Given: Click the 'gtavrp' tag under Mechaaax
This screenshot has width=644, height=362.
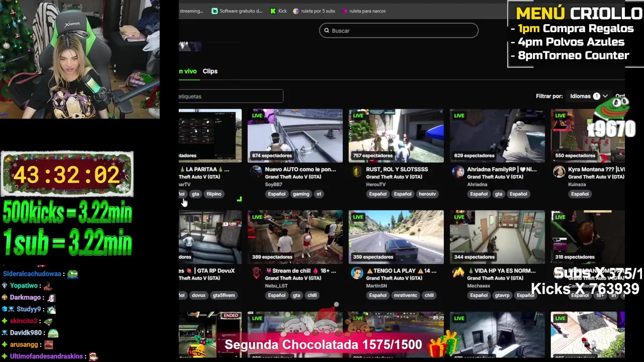Looking at the screenshot, I should [502, 296].
